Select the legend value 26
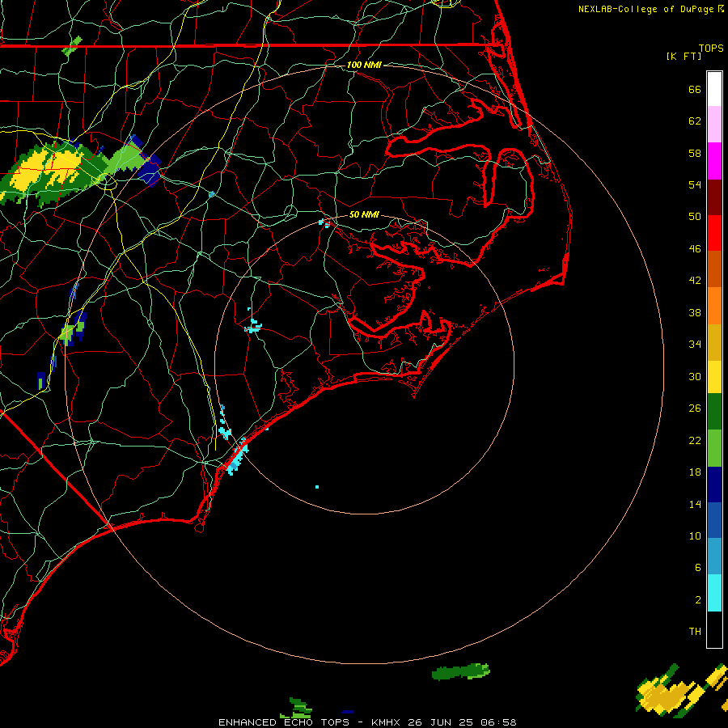 click(695, 408)
